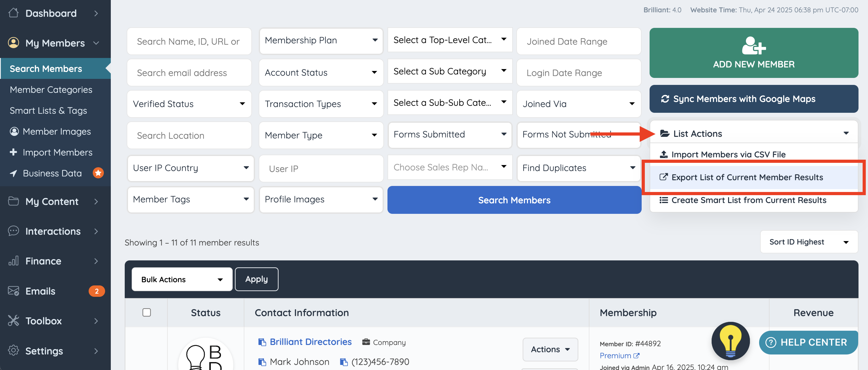Click the Toolbox wrench icon
Viewport: 868px width, 370px height.
point(14,320)
